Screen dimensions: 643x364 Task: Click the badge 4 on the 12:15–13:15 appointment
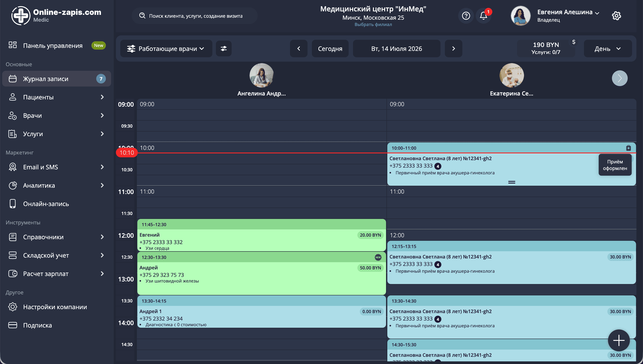pos(438,265)
